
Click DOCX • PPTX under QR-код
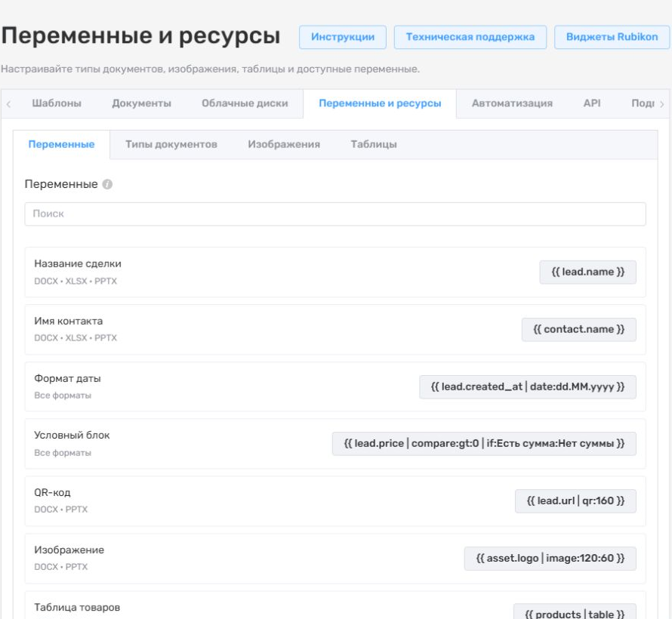(x=61, y=510)
